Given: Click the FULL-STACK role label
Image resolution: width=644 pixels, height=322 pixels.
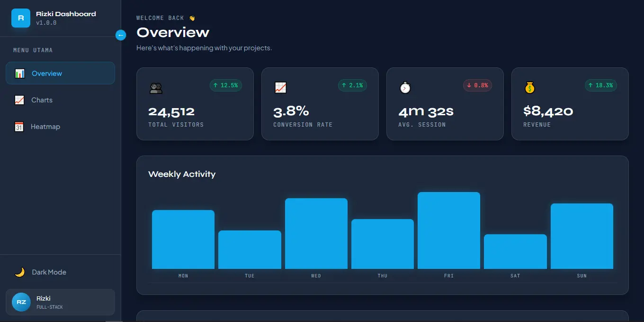Looking at the screenshot, I should [x=50, y=307].
